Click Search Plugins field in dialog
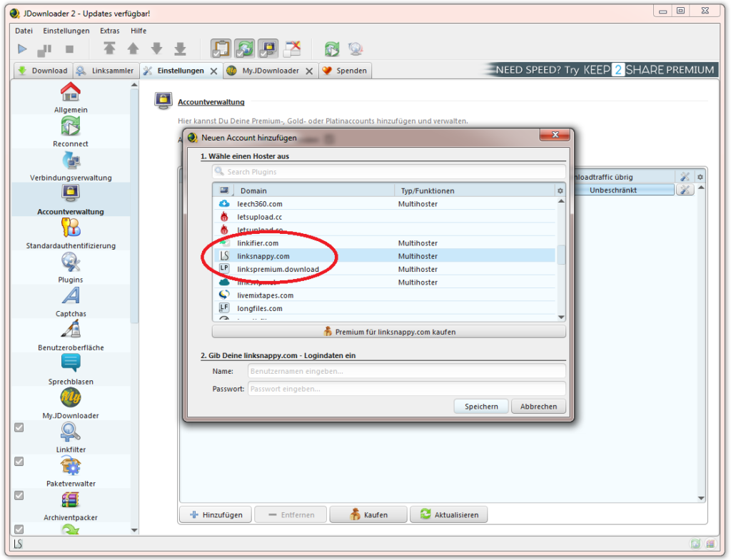This screenshot has height=560, width=731. click(389, 172)
